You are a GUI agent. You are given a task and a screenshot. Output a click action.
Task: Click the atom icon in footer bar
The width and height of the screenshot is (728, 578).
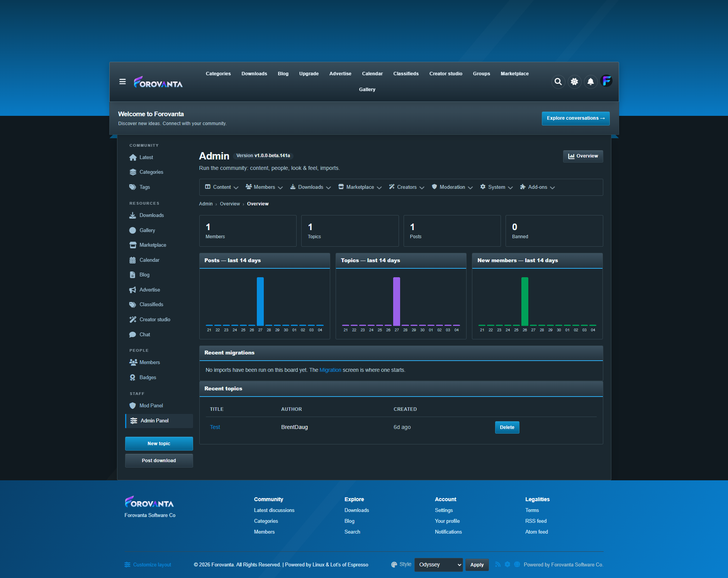tap(507, 564)
